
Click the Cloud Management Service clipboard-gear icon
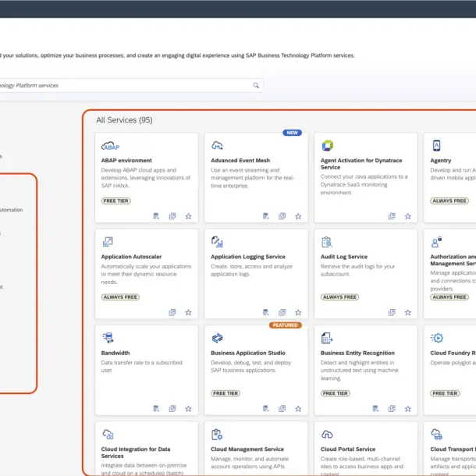pyautogui.click(x=217, y=435)
